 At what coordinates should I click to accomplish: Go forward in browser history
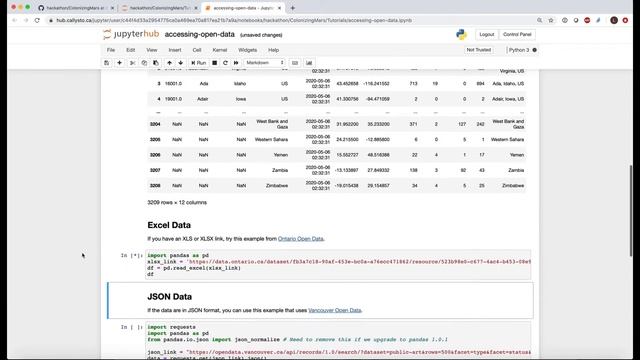(x=26, y=20)
